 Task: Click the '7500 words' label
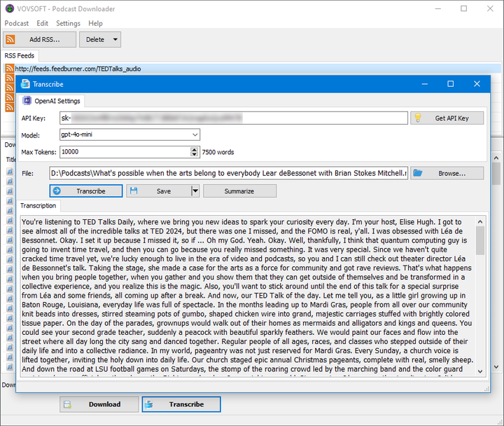click(218, 152)
